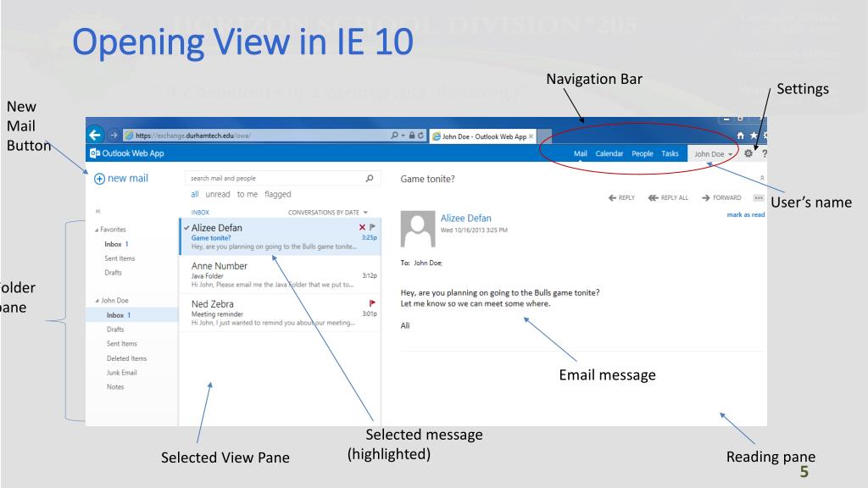Click the lock security icon in address bar
This screenshot has width=868, height=488.
[x=412, y=135]
